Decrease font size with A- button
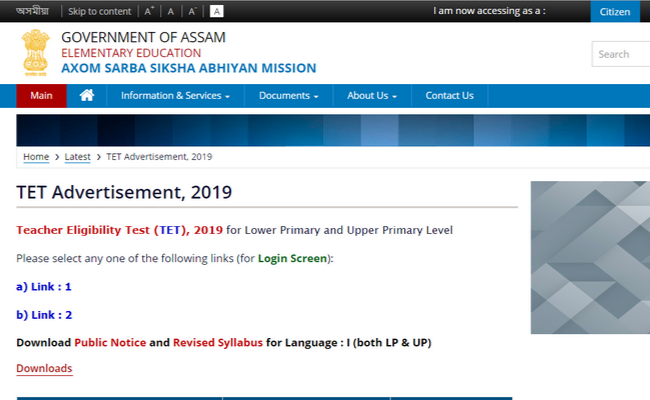Viewport: 650px width, 400px height. pyautogui.click(x=192, y=12)
